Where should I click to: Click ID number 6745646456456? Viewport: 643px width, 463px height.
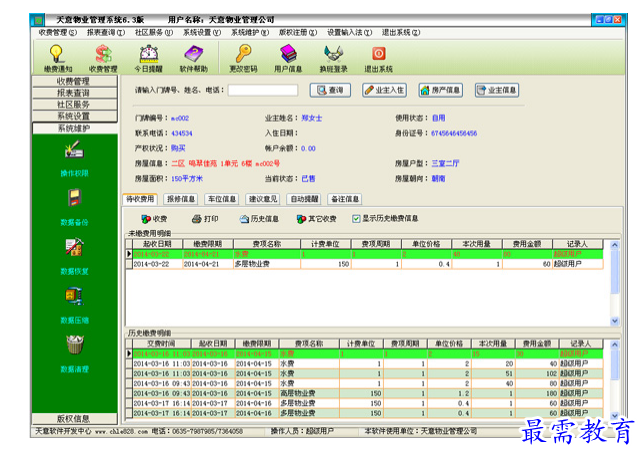(454, 133)
